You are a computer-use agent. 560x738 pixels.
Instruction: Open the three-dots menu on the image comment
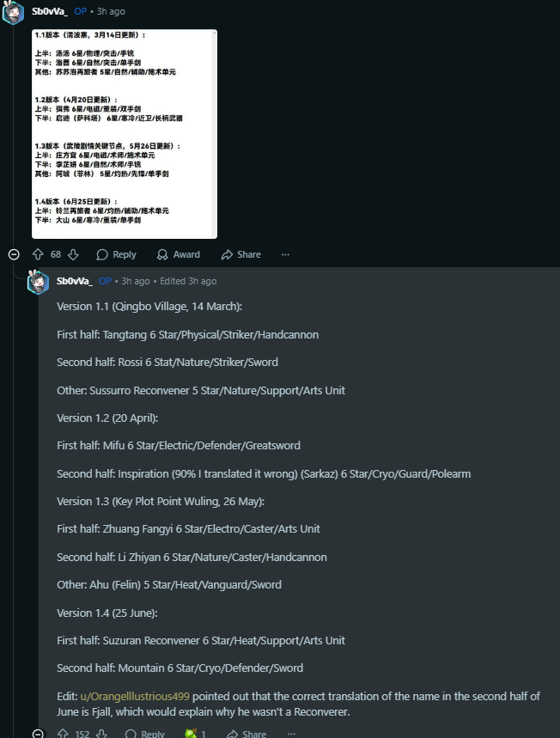click(x=285, y=254)
